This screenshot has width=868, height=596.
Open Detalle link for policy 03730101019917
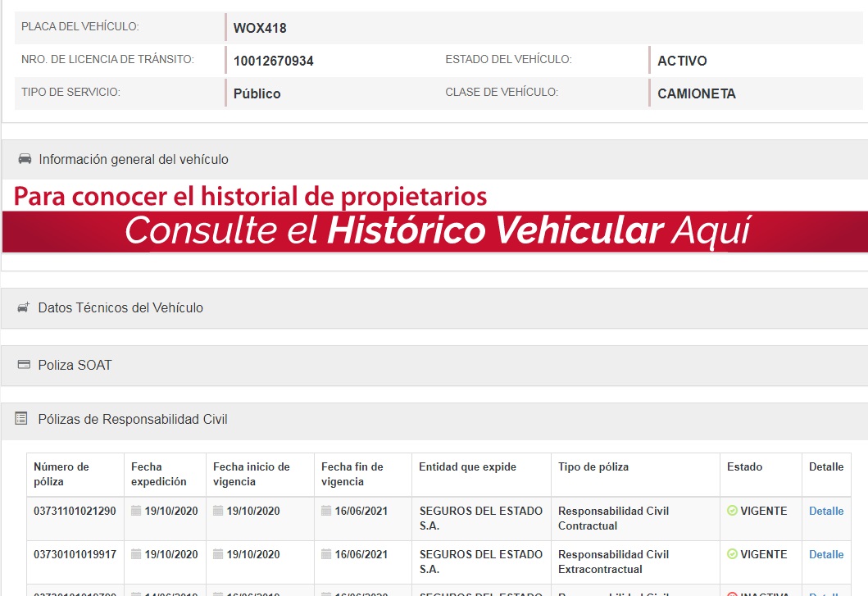point(825,554)
